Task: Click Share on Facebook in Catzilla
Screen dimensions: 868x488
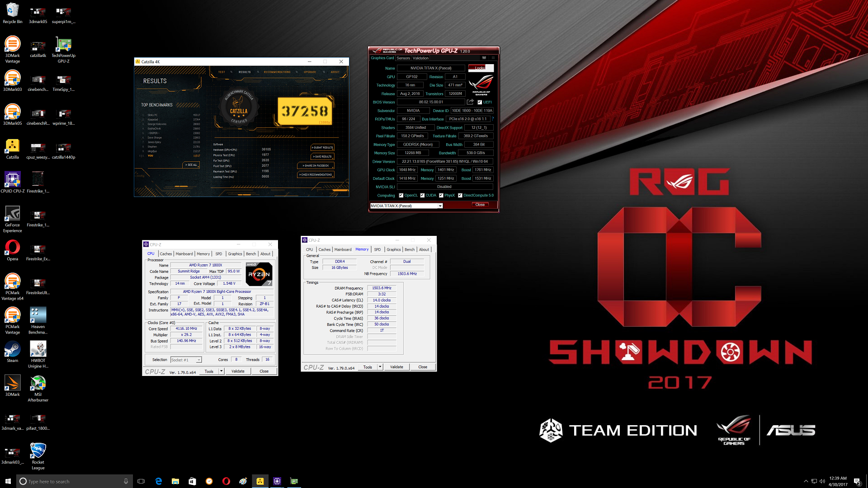Action: 316,166
